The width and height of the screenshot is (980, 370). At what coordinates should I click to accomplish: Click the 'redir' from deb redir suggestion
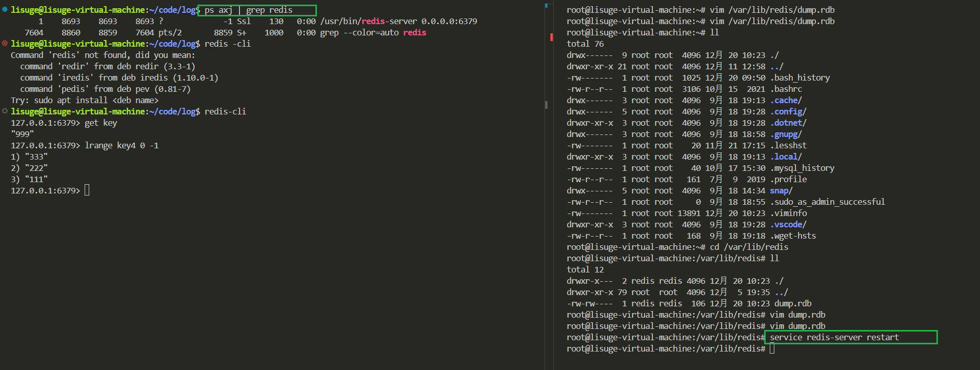[108, 66]
